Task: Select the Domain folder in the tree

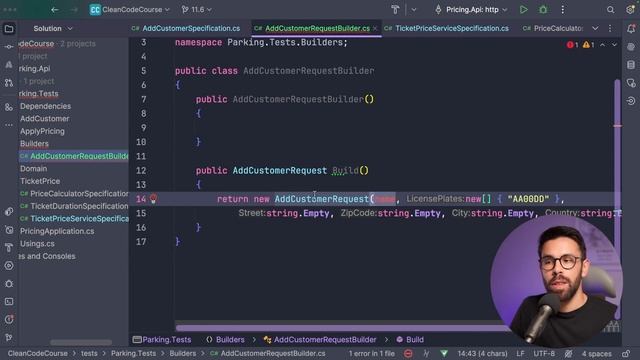Action: (x=33, y=169)
